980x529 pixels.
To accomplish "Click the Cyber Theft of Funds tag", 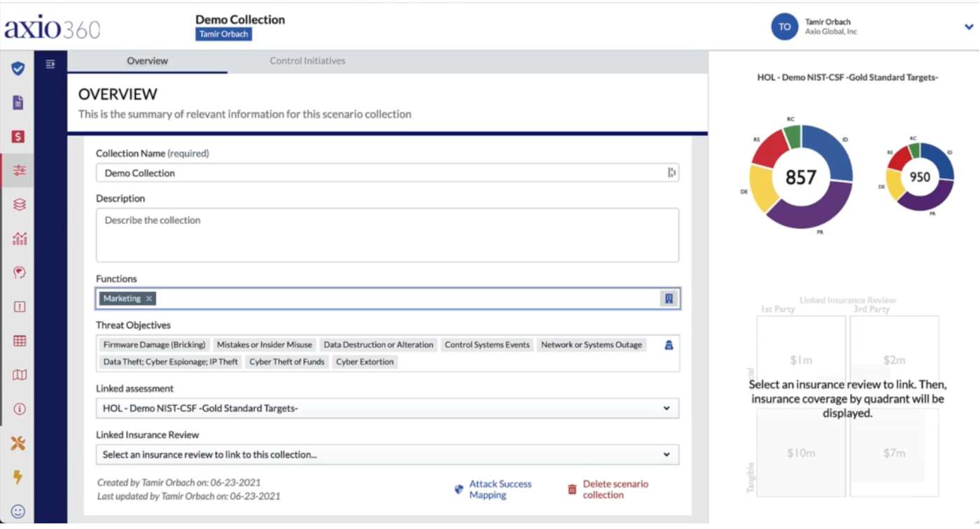I will click(287, 362).
